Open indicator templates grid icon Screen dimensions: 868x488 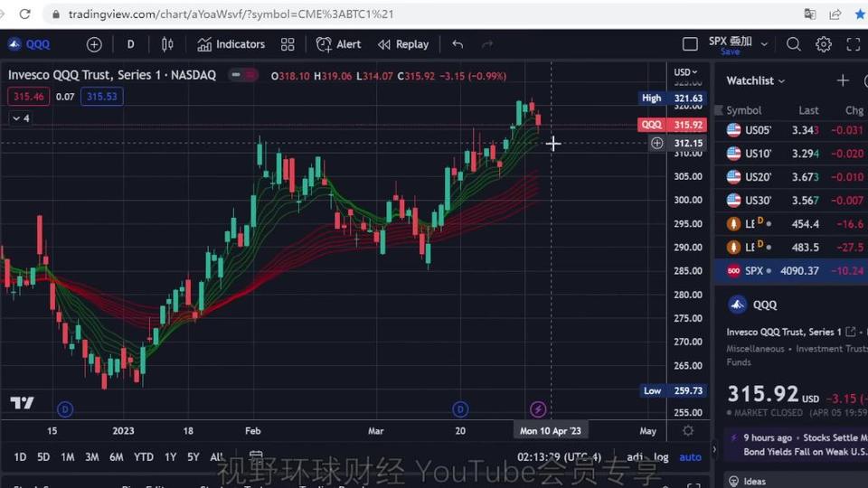point(288,44)
